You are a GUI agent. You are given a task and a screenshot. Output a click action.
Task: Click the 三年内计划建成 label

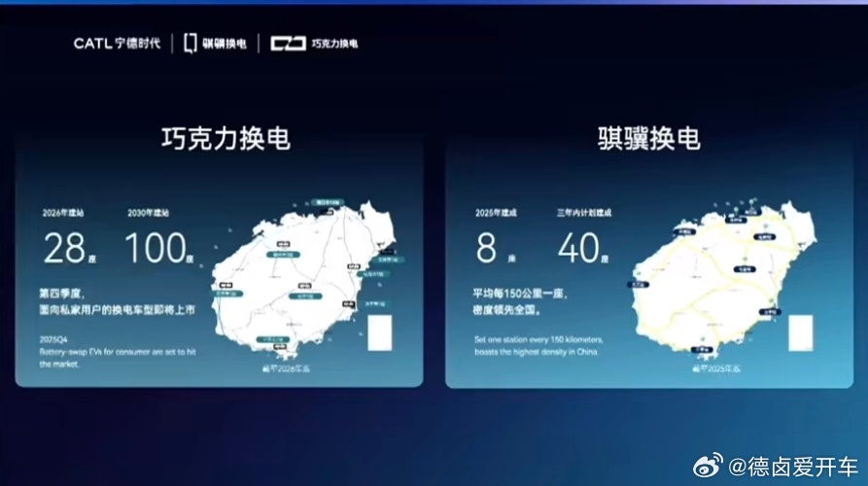[584, 213]
